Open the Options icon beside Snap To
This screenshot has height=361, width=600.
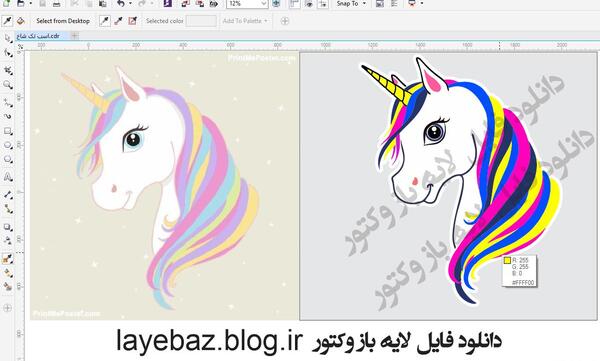[380, 3]
